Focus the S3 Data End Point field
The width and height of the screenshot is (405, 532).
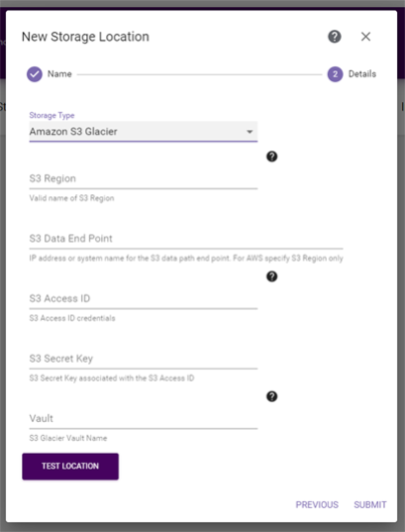point(186,239)
